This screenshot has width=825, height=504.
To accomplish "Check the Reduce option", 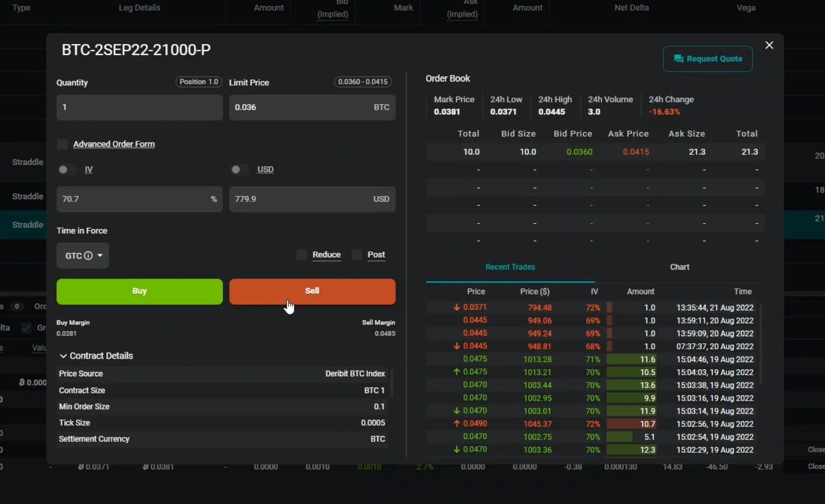I will click(302, 255).
